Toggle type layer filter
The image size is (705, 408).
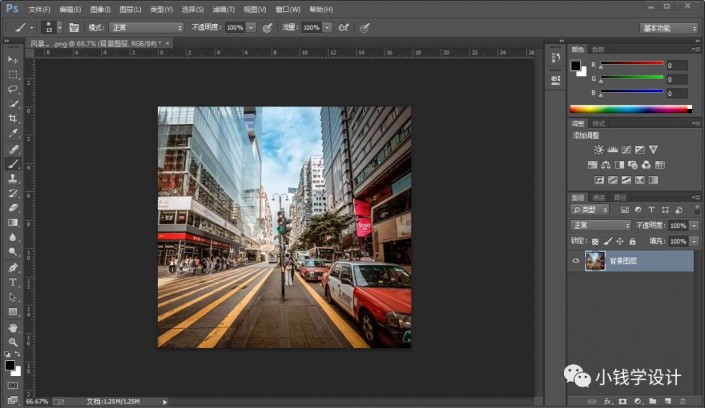point(651,210)
